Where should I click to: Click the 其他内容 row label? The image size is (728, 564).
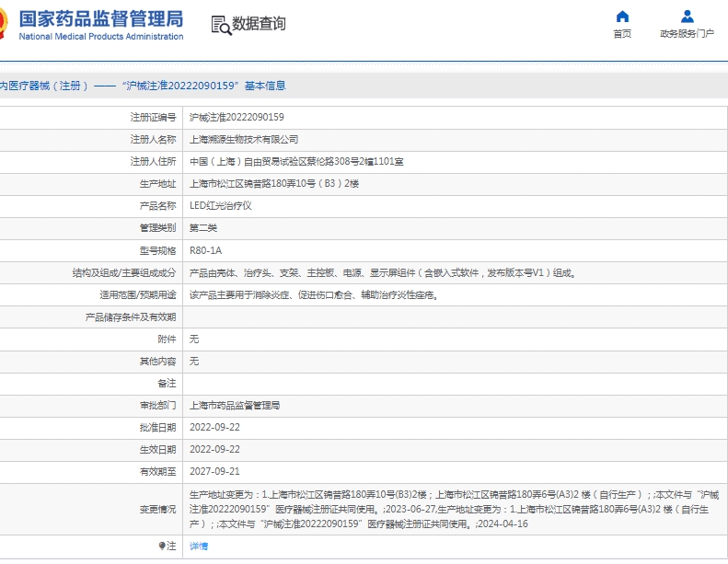158,362
